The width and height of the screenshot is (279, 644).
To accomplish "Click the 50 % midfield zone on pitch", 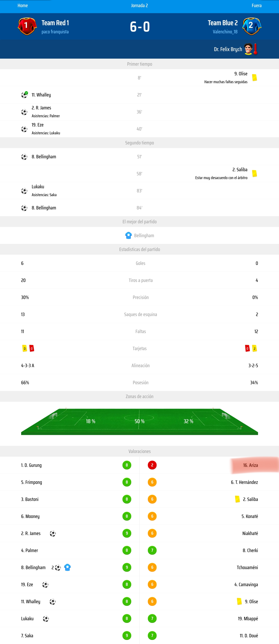I will [x=139, y=421].
